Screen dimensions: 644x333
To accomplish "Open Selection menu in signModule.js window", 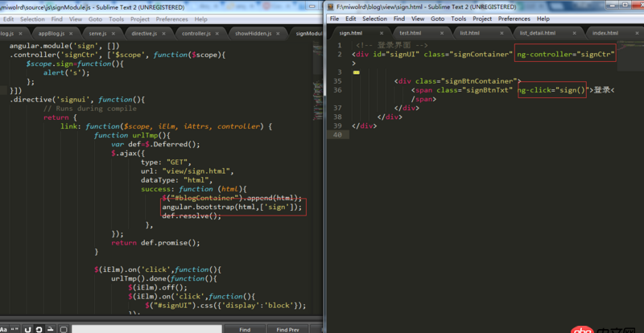I will click(x=32, y=19).
